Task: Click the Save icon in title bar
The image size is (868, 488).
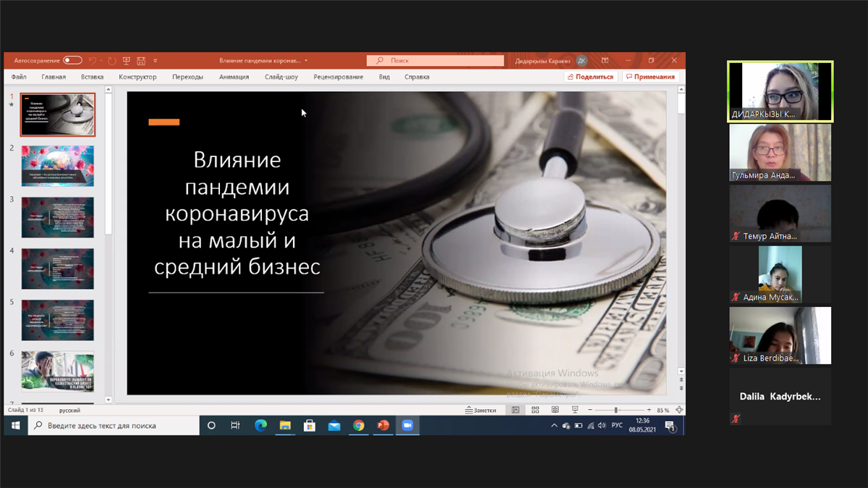Action: coord(141,61)
